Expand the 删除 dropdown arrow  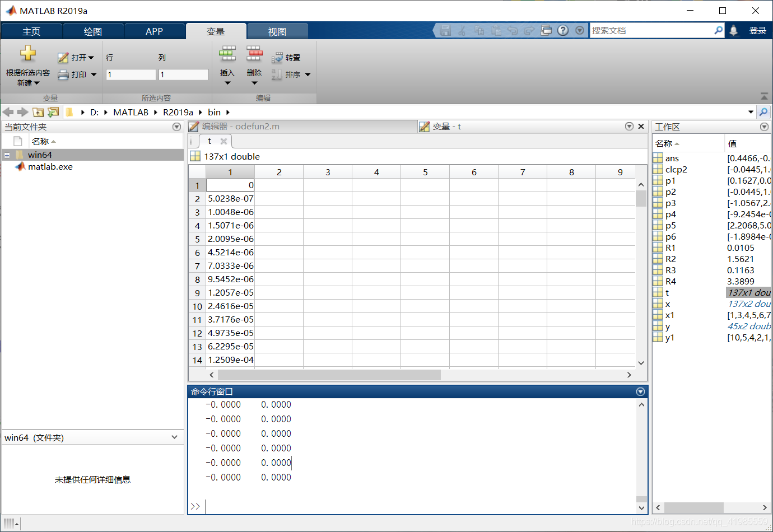[254, 83]
